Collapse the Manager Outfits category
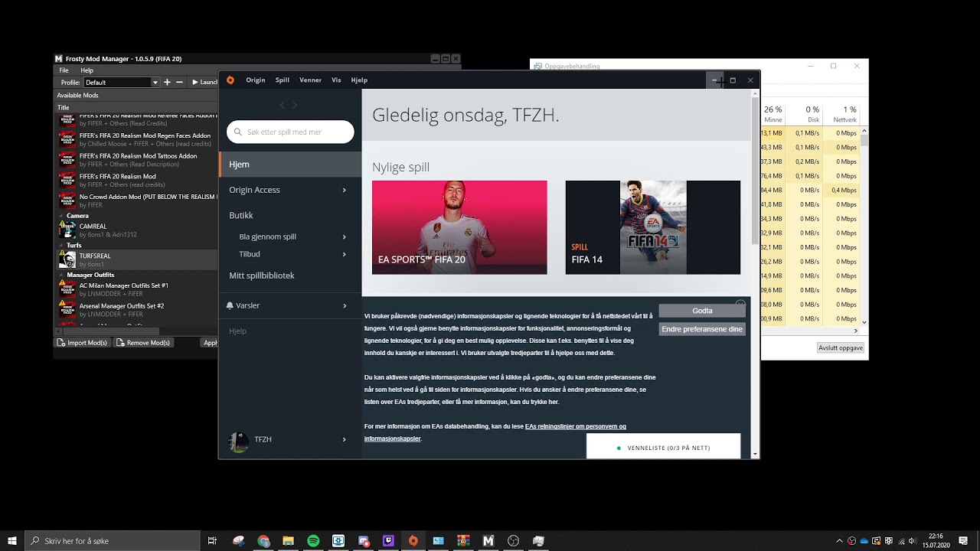The width and height of the screenshot is (980, 551). click(x=61, y=275)
